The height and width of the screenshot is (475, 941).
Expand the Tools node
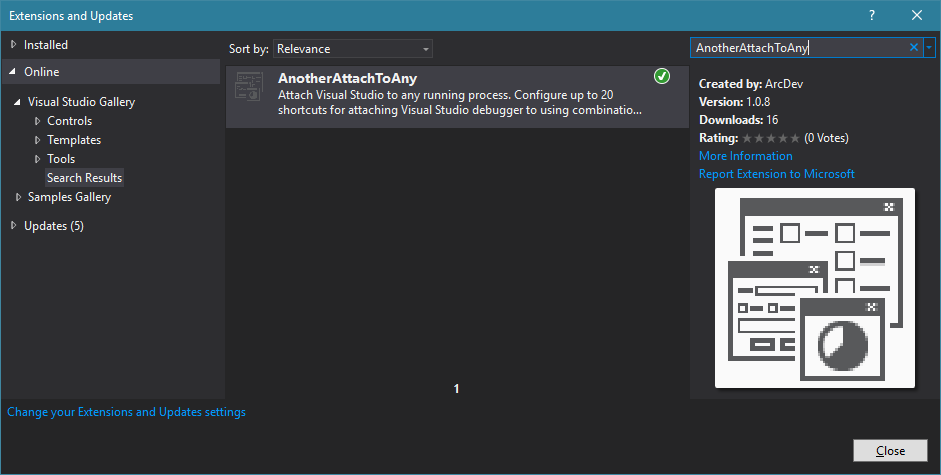(37, 159)
